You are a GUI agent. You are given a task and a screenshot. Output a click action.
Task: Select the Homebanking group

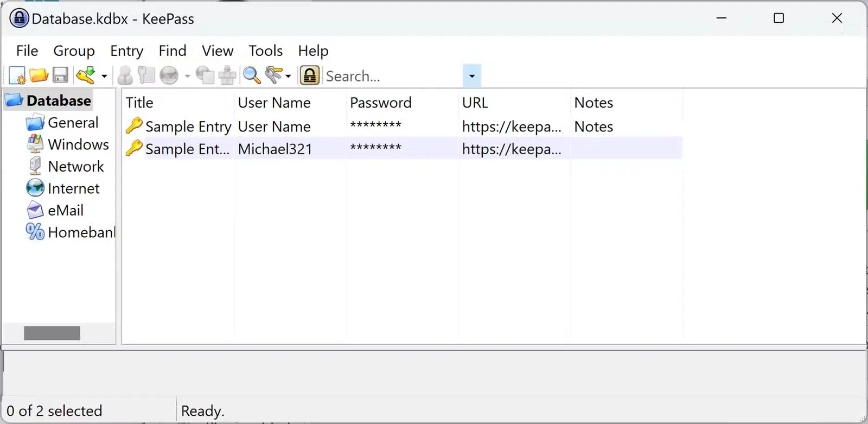(81, 232)
